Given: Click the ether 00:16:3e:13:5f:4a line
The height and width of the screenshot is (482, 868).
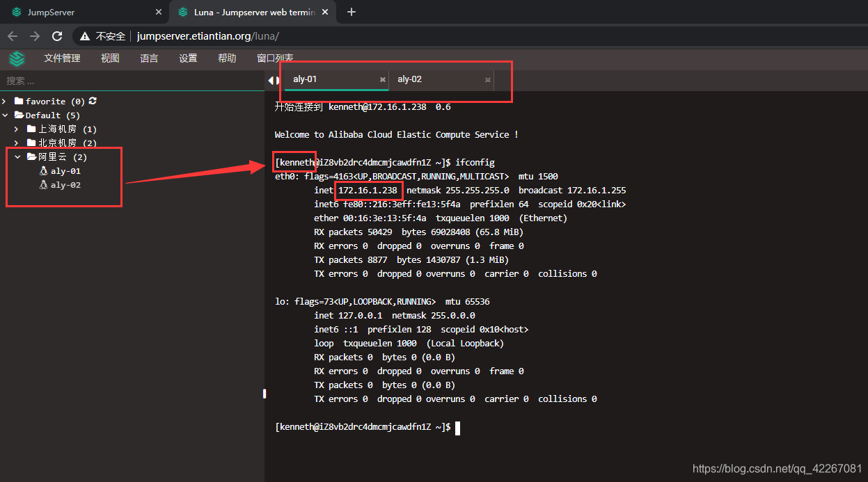Looking at the screenshot, I should [441, 218].
